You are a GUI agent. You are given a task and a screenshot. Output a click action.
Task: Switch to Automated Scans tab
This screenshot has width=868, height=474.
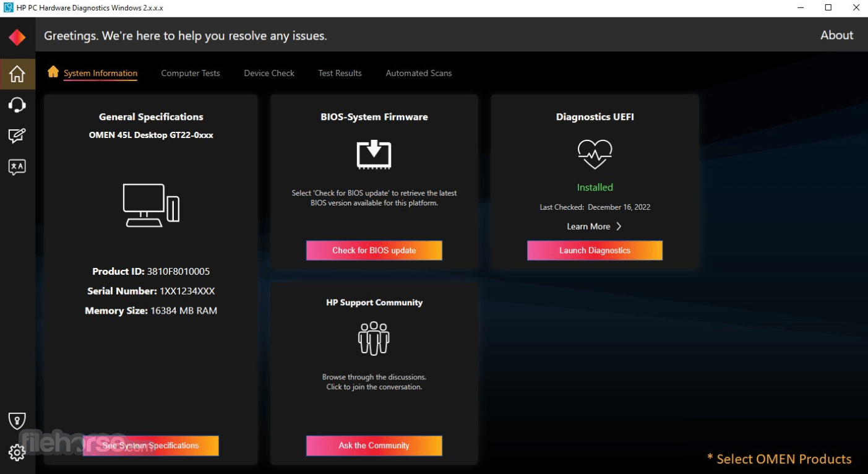[x=419, y=73]
